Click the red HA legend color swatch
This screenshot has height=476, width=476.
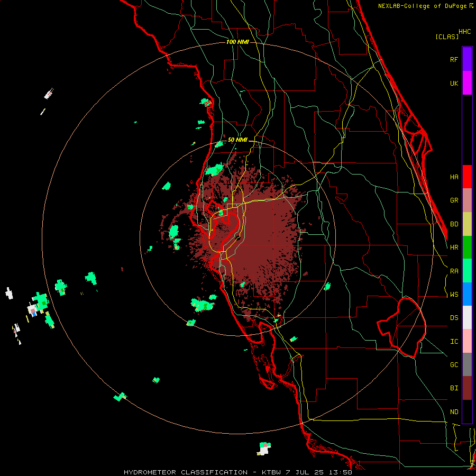(467, 177)
